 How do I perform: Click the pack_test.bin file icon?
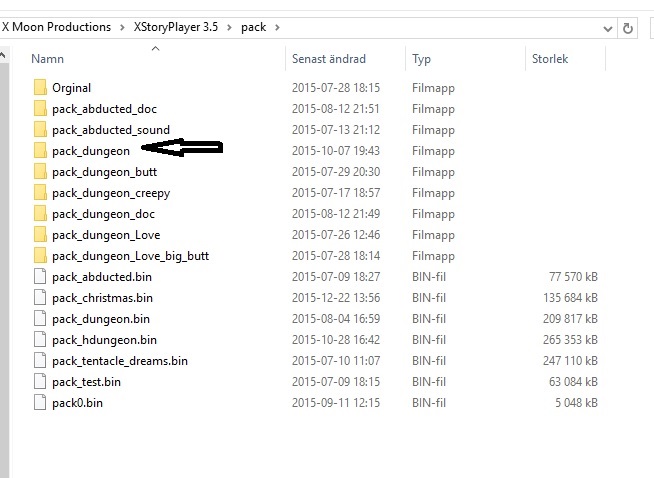coord(40,382)
